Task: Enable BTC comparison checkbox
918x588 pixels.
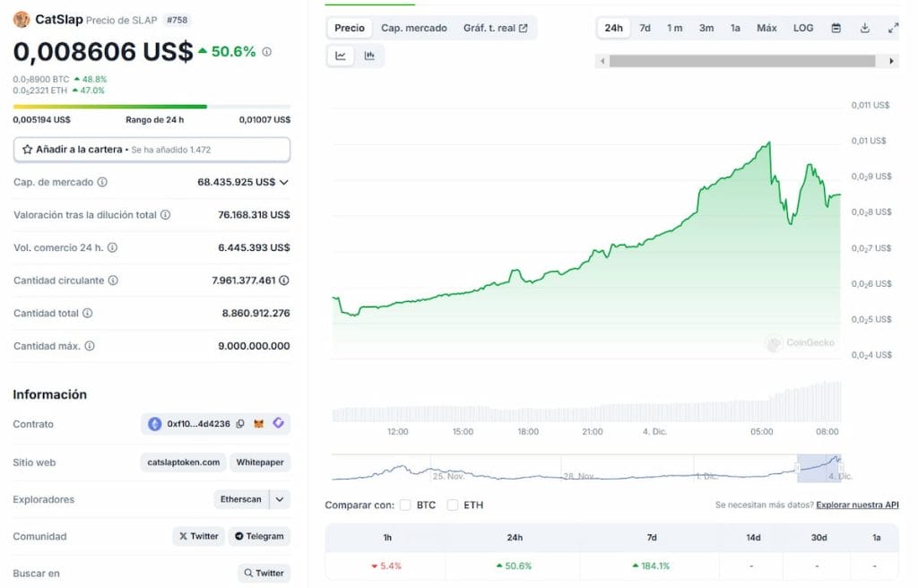Action: [x=405, y=505]
